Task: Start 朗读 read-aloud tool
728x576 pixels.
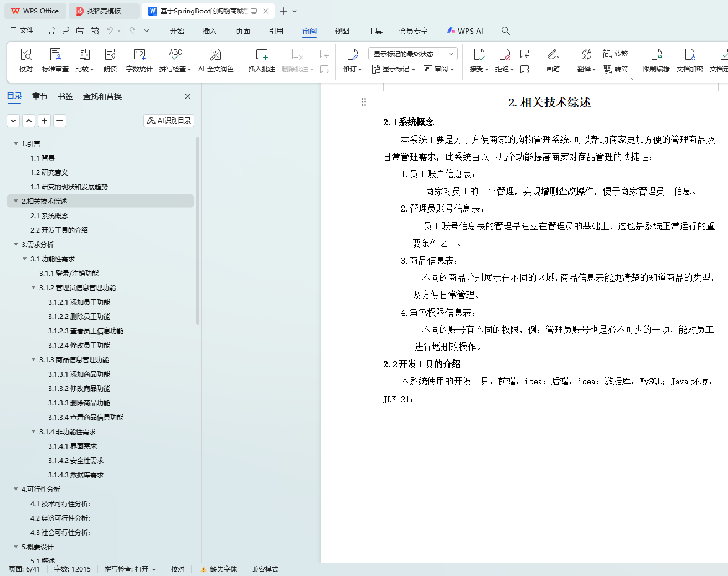Action: (110, 60)
